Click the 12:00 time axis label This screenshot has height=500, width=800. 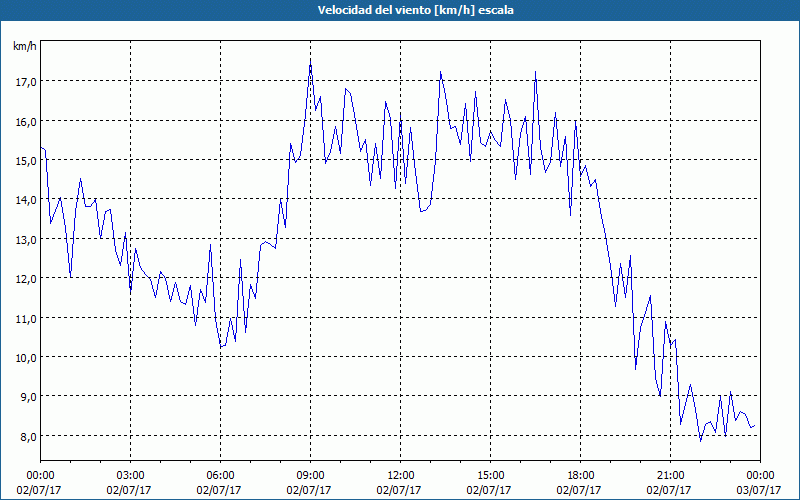click(x=401, y=476)
